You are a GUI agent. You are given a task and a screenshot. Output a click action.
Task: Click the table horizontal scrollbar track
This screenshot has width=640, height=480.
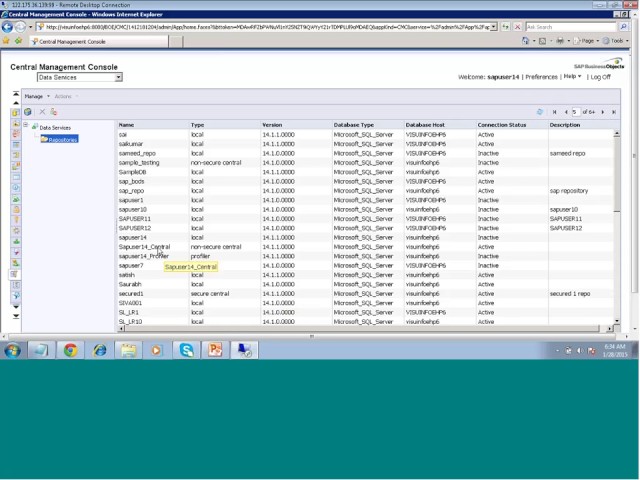[x=362, y=328]
